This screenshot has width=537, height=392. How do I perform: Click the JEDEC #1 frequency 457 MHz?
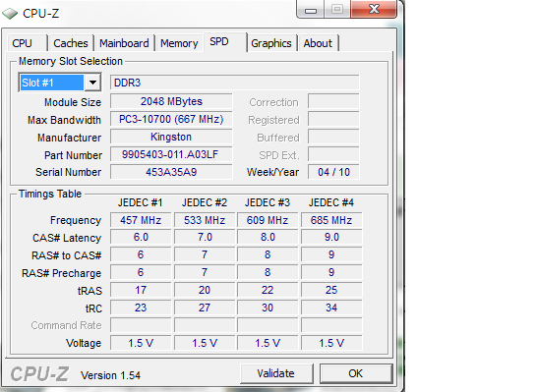click(141, 220)
